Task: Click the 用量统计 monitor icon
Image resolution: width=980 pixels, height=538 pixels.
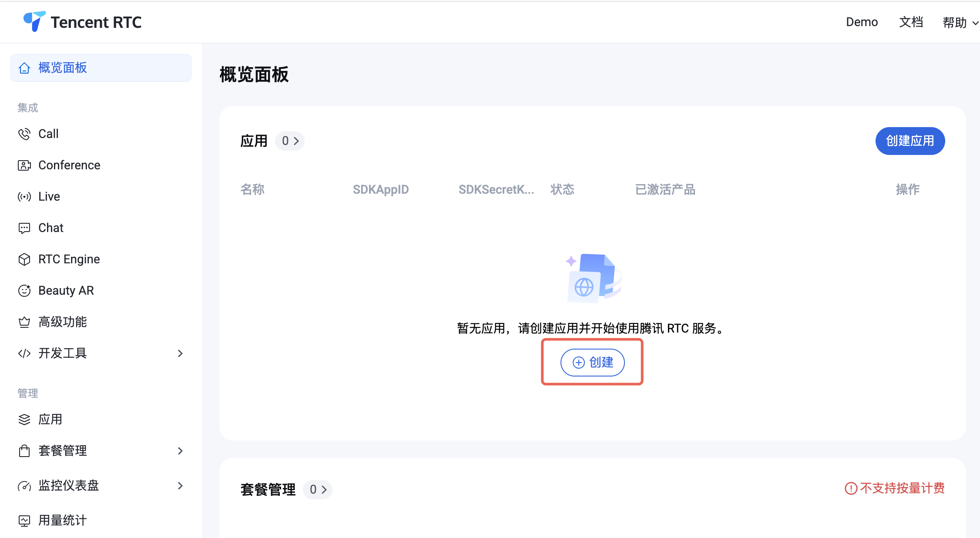Action: point(24,521)
